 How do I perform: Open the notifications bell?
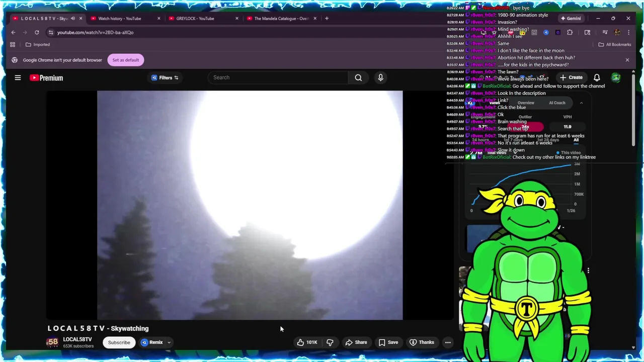click(597, 78)
